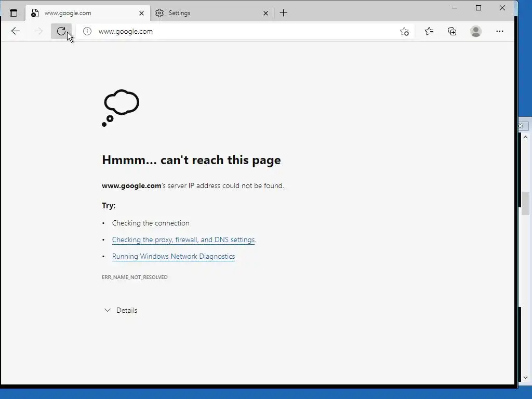Open Checking the proxy, firewall, and DNS settings link

(184, 240)
